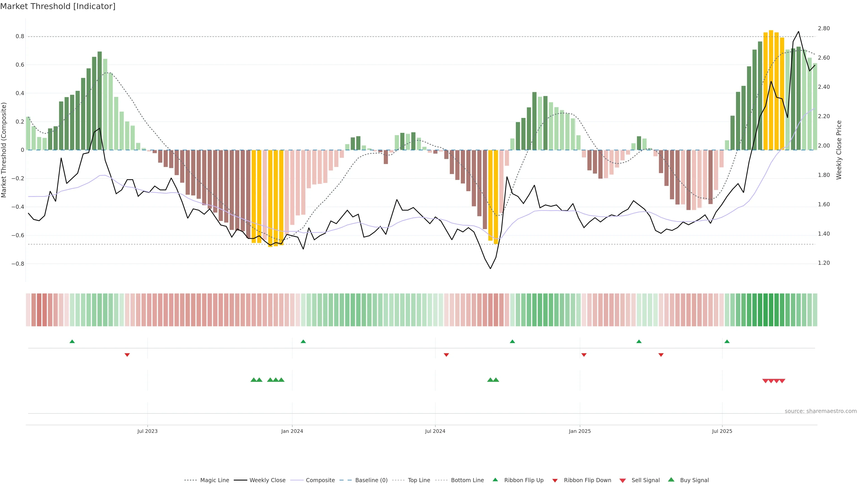Click Buy Signal legend triangle icon
The width and height of the screenshot is (868, 488).
pos(671,480)
